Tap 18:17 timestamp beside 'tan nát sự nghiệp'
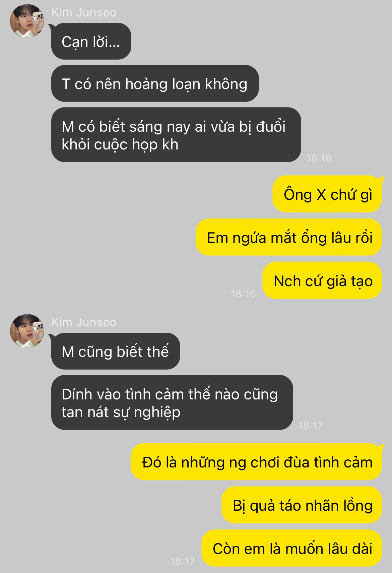The image size is (392, 573). [x=310, y=426]
